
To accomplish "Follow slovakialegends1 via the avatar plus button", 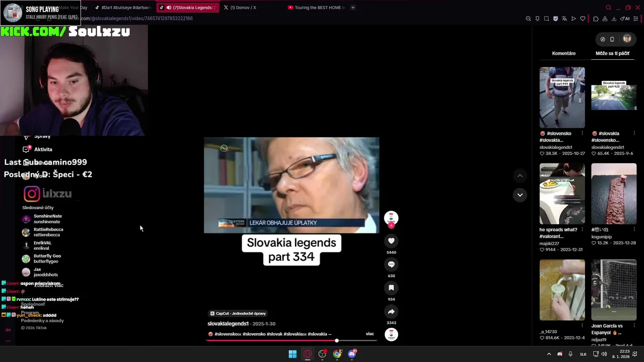I will pyautogui.click(x=391, y=225).
